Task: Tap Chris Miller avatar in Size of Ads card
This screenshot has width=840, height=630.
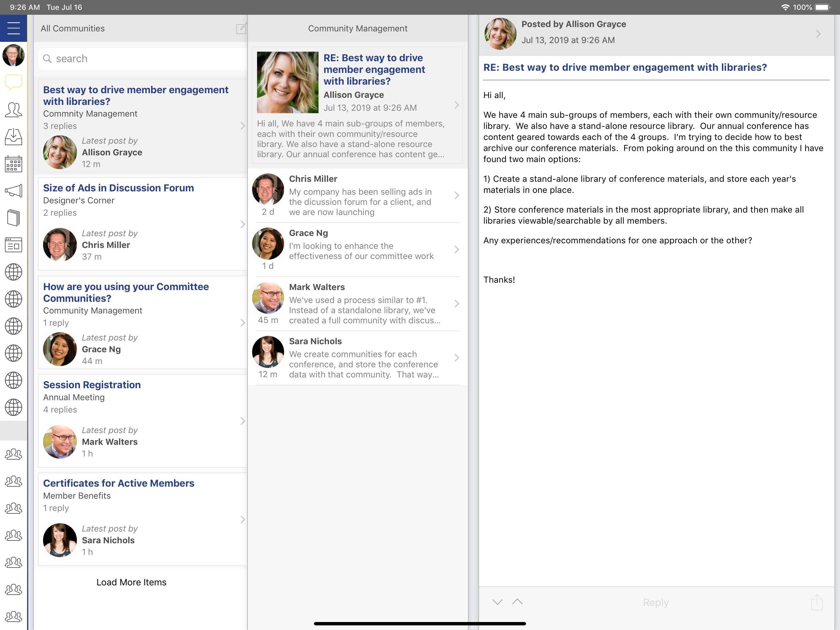Action: coord(60,245)
